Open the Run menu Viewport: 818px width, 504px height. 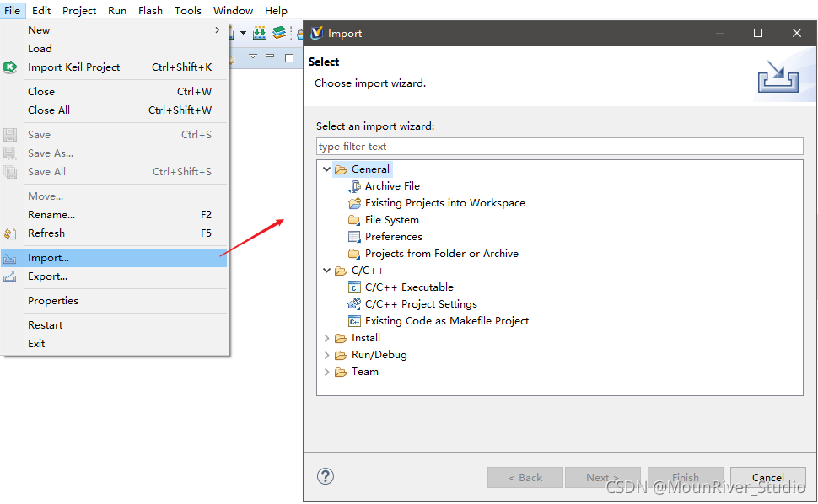(x=117, y=10)
